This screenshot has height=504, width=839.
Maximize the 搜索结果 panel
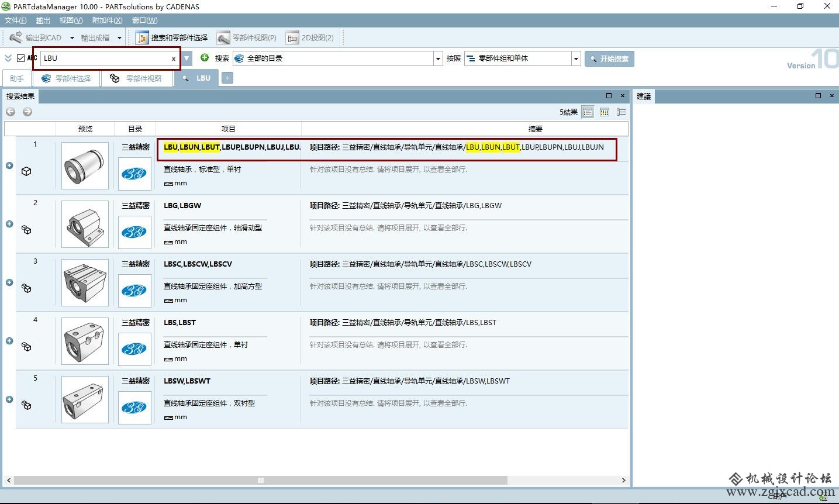(609, 95)
